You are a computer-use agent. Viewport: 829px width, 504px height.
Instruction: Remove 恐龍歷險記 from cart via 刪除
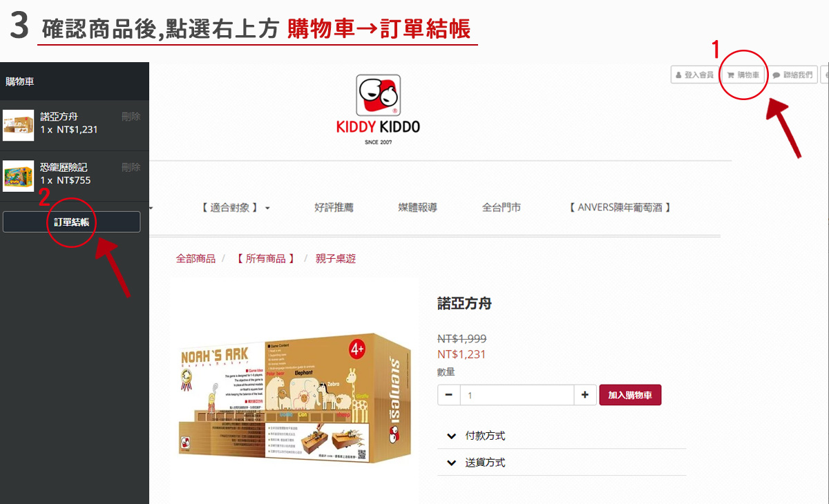(131, 167)
